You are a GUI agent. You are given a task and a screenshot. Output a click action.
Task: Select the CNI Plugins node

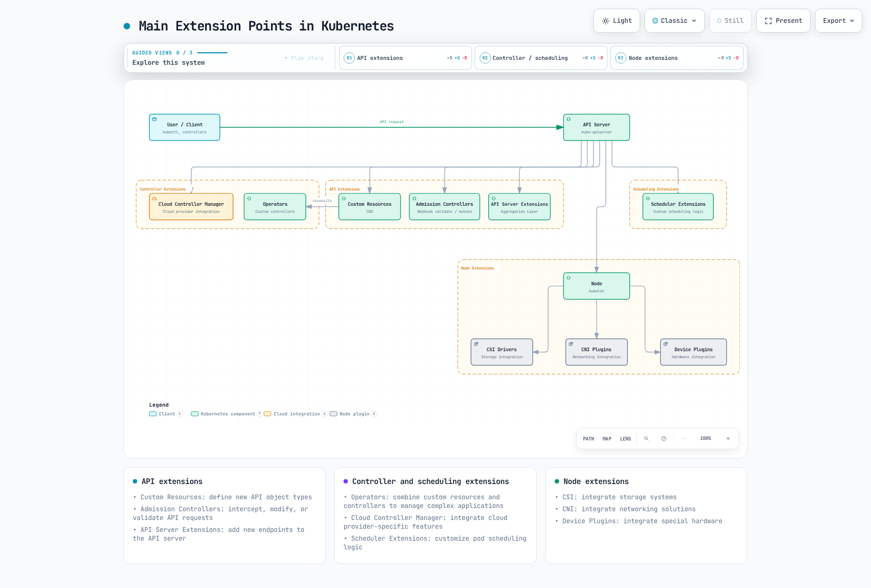point(597,352)
